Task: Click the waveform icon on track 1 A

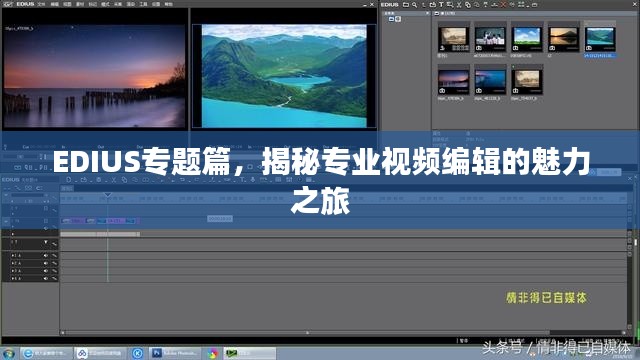Action: click(x=54, y=256)
